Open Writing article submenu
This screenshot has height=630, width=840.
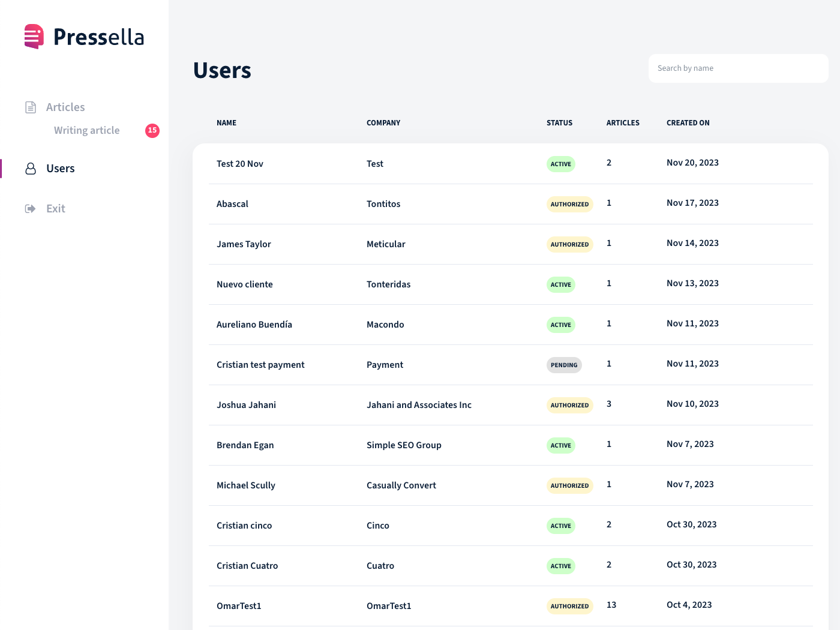point(87,130)
